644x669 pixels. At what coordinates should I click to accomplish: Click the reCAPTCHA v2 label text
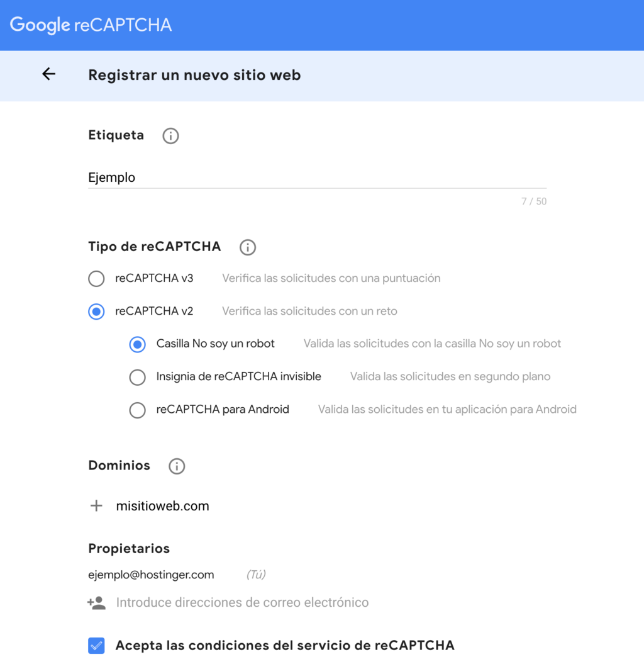point(154,311)
